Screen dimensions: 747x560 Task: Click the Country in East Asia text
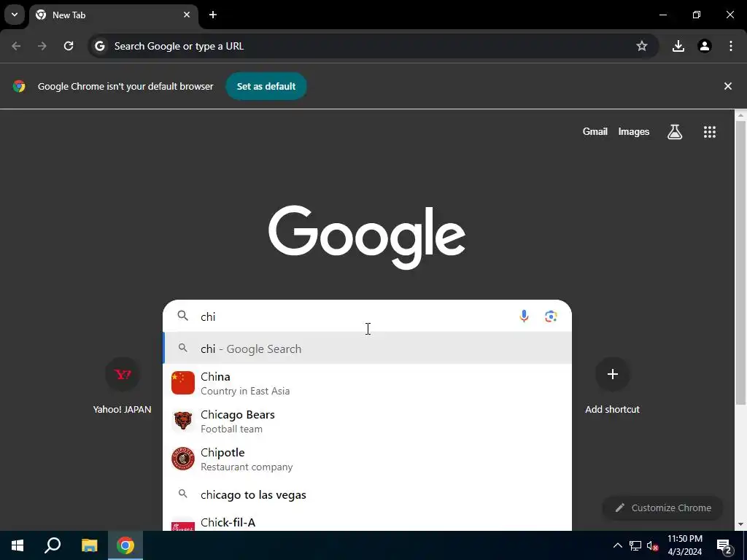tap(245, 391)
